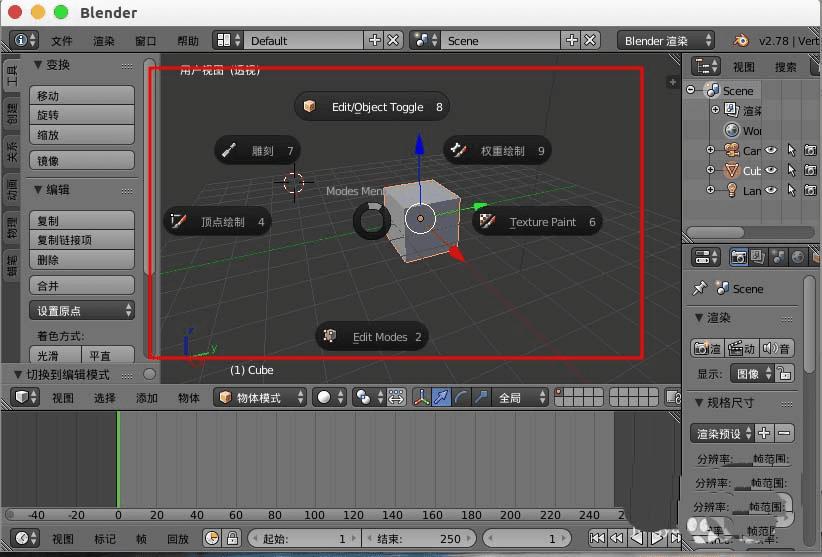Click the translate manipulator arrow icon

pos(441,397)
